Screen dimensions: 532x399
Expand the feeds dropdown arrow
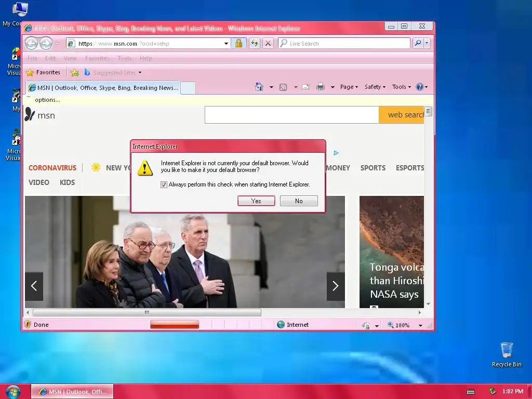[x=296, y=87]
